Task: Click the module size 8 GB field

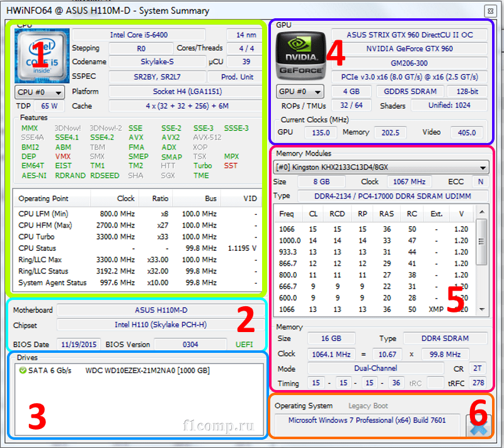Action: [321, 181]
